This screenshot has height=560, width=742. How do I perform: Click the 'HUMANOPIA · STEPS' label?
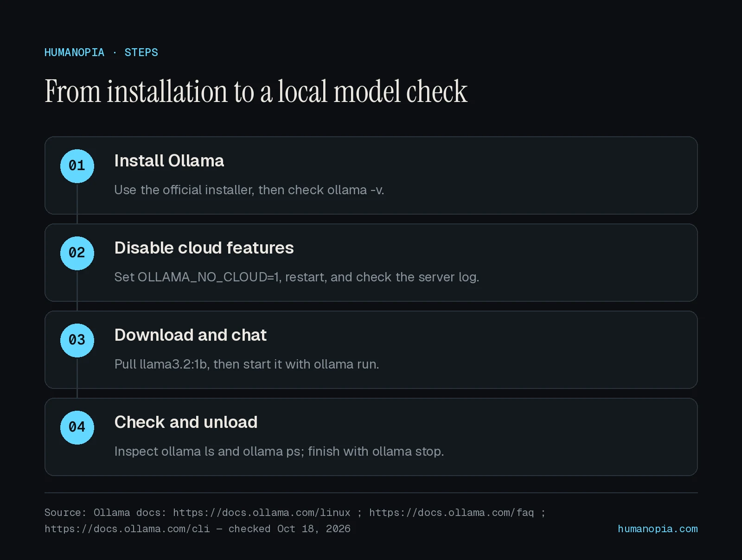point(101,52)
